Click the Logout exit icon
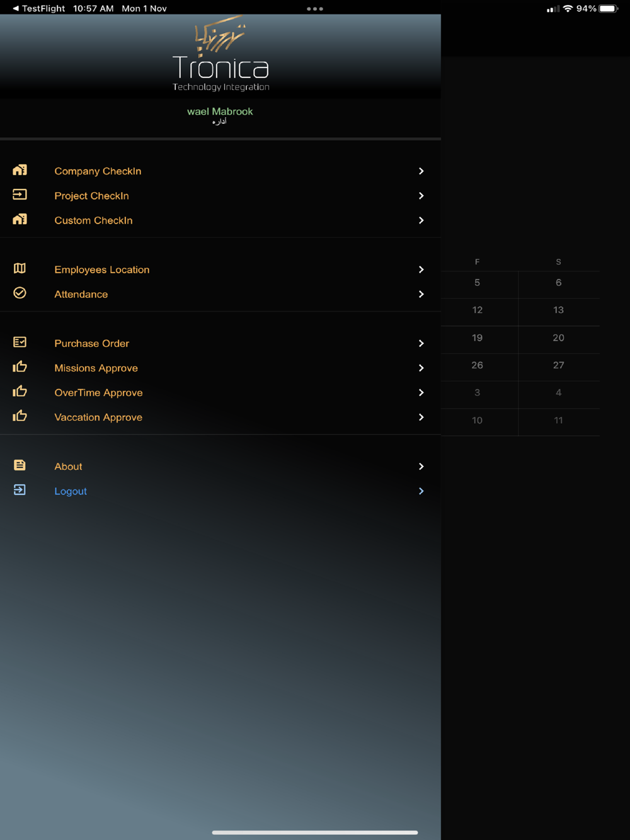This screenshot has width=630, height=840. (20, 490)
